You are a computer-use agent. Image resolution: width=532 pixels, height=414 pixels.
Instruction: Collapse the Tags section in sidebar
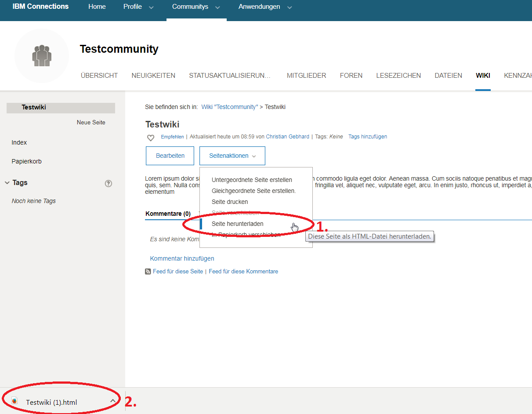[x=7, y=183]
